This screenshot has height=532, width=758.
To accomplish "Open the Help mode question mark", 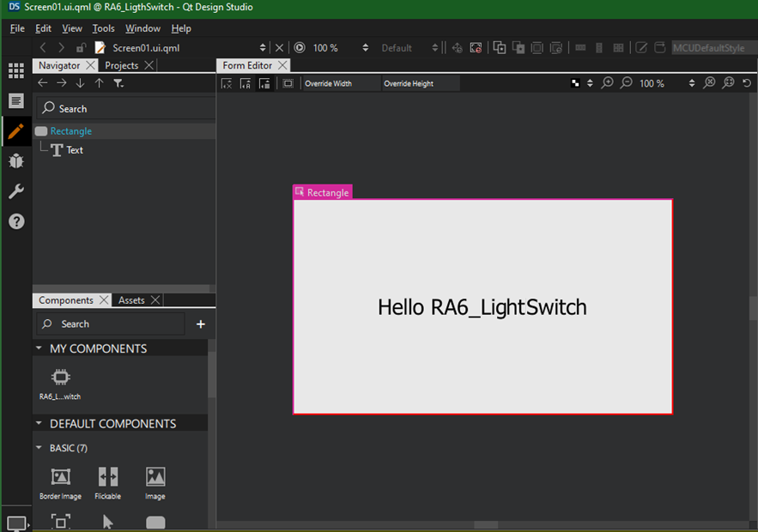I will (15, 221).
